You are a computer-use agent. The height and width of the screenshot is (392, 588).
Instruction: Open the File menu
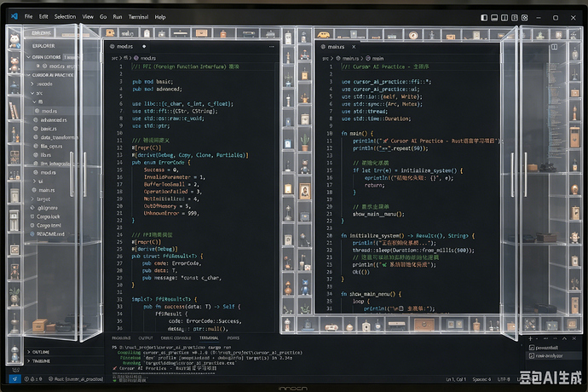coord(28,16)
